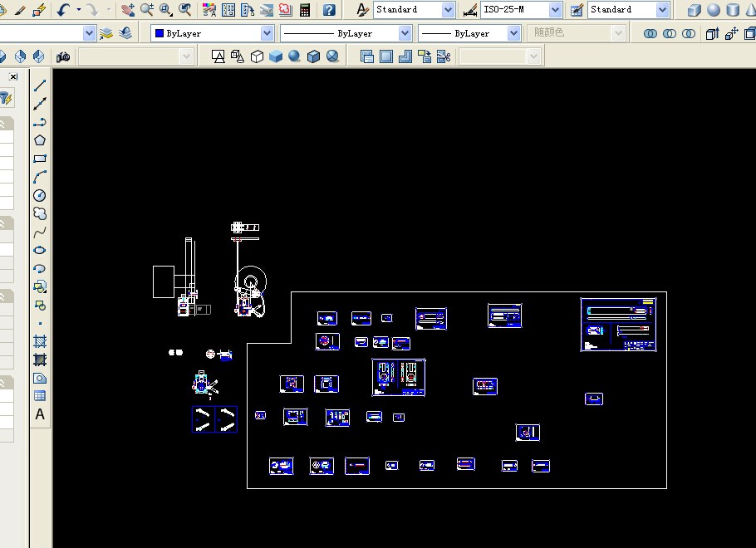Open the Help question mark
This screenshot has height=548, width=756.
point(329,10)
